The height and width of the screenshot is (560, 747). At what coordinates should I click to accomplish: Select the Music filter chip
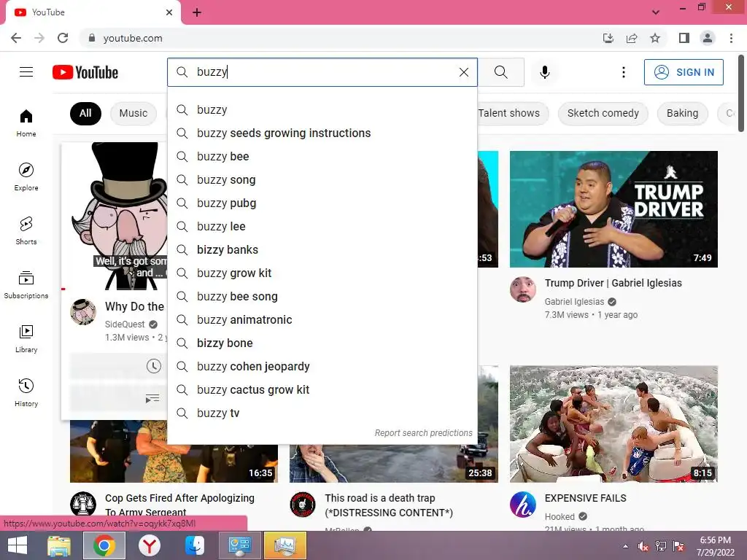133,113
